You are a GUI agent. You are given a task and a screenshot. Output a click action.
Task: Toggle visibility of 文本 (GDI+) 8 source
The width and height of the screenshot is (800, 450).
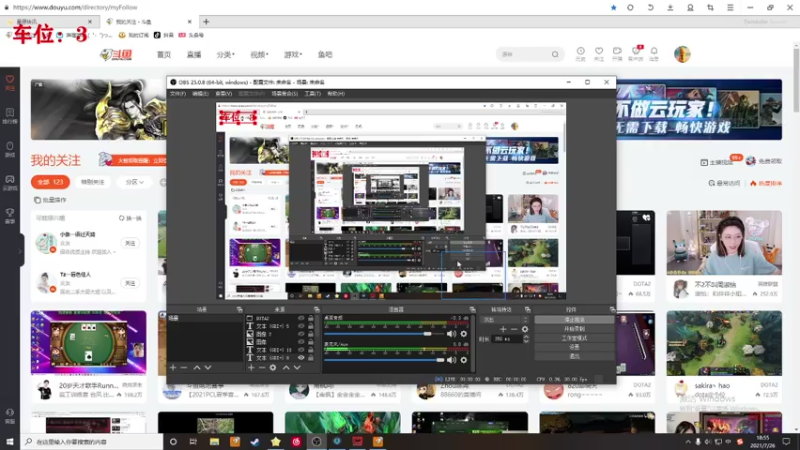[301, 358]
